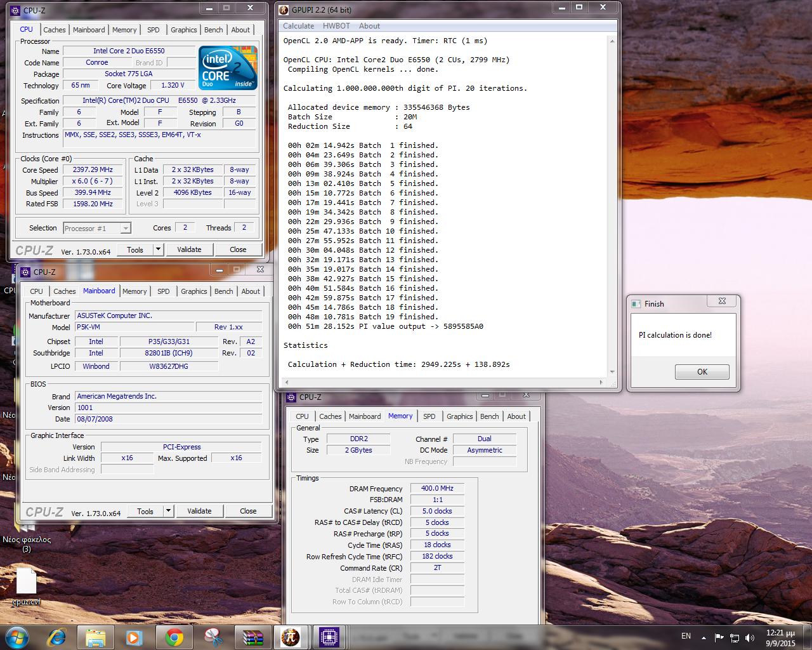The image size is (812, 650).
Task: Open Windows Explorer from the taskbar
Action: tap(95, 637)
